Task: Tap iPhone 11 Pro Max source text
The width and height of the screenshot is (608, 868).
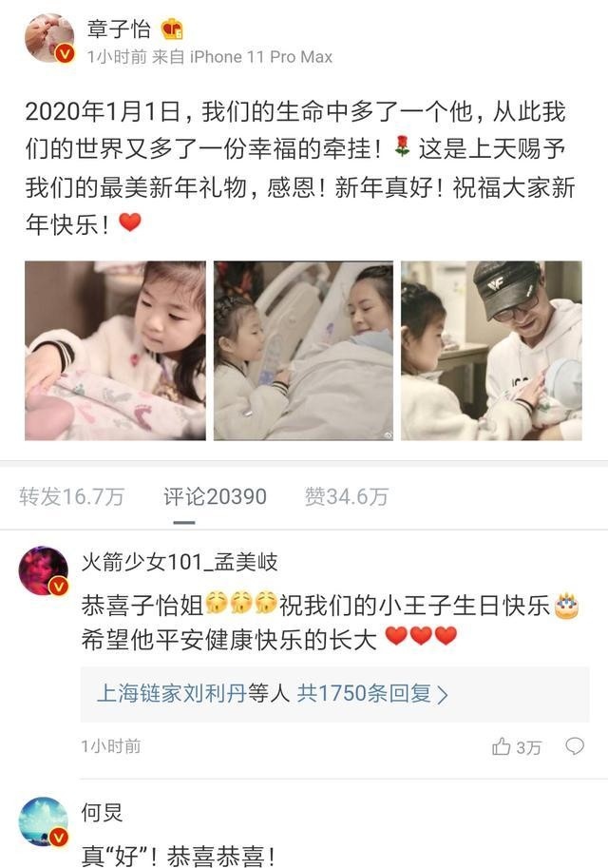Action: (x=261, y=57)
